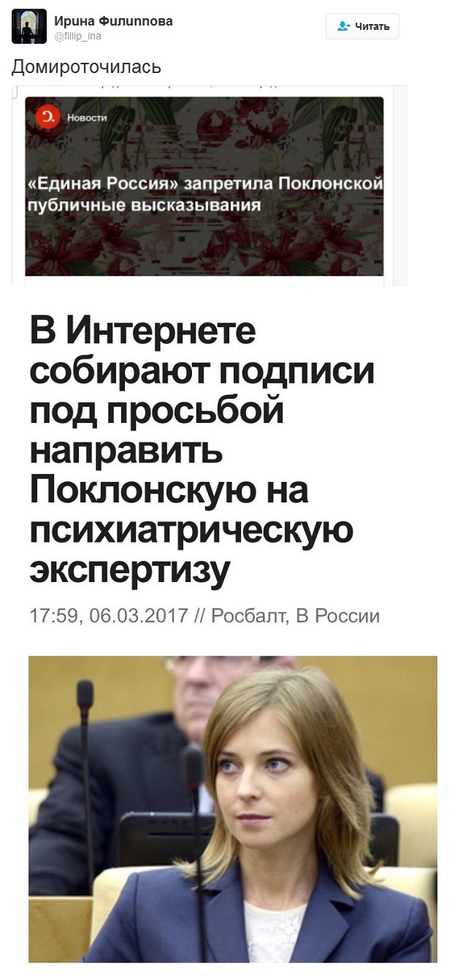452x980 pixels.
Task: Open the display name Ирина Филиппова
Action: tap(113, 21)
